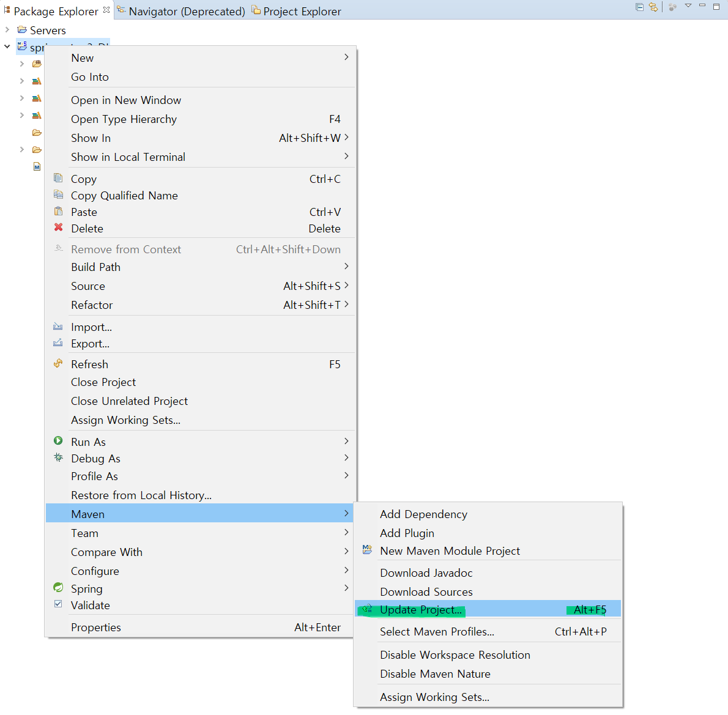728x715 pixels.
Task: Click the pom file M icon in tree
Action: pyautogui.click(x=37, y=167)
